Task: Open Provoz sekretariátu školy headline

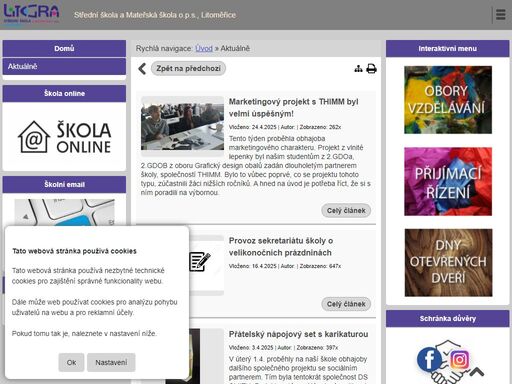Action: pyautogui.click(x=281, y=246)
